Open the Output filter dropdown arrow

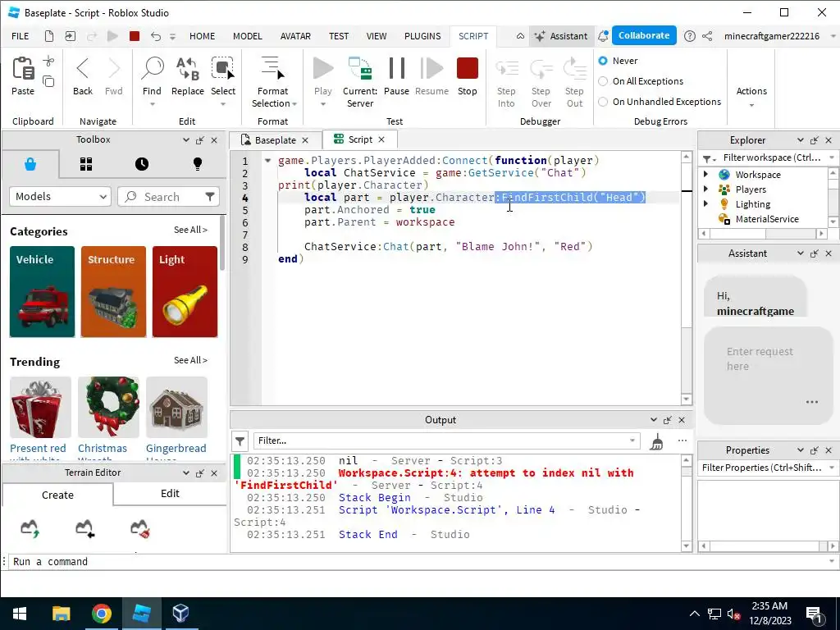(632, 441)
